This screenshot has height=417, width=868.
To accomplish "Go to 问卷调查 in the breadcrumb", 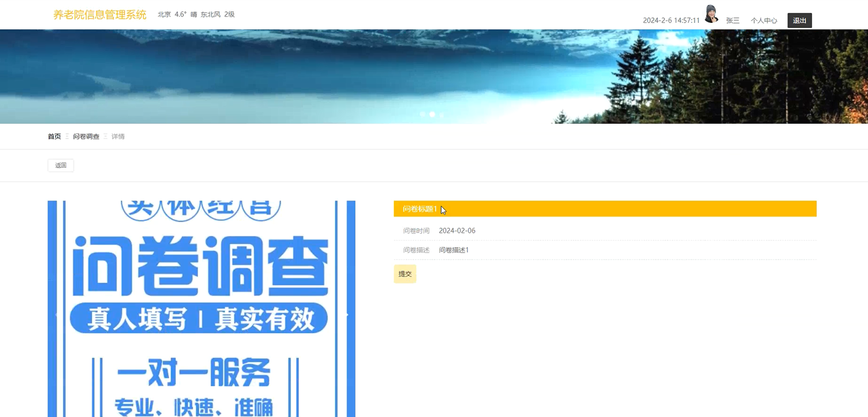I will click(86, 136).
